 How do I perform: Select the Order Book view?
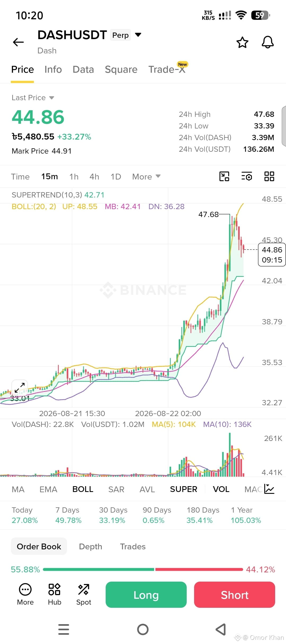tap(39, 546)
